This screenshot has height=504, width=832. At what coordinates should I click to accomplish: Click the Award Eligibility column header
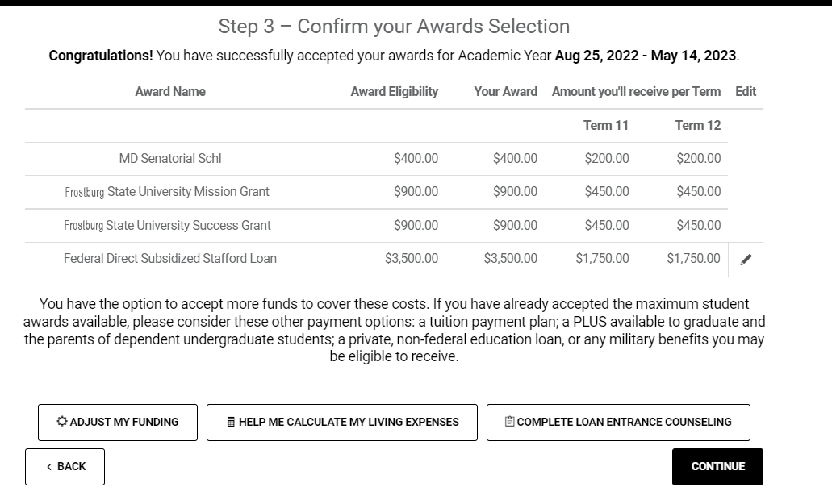395,91
